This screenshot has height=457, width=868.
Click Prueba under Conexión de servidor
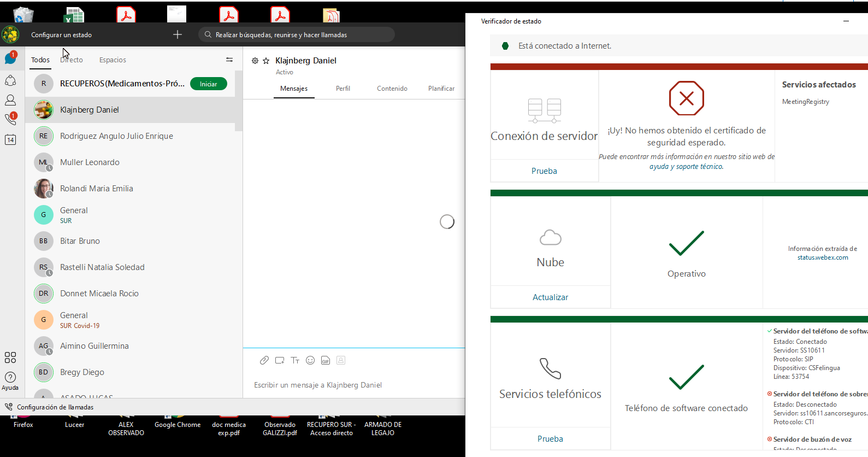pyautogui.click(x=544, y=171)
